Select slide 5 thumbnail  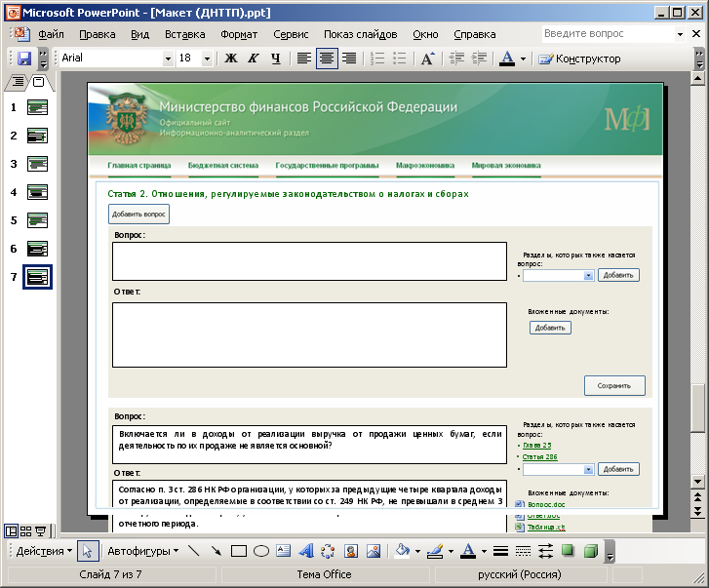(x=37, y=220)
